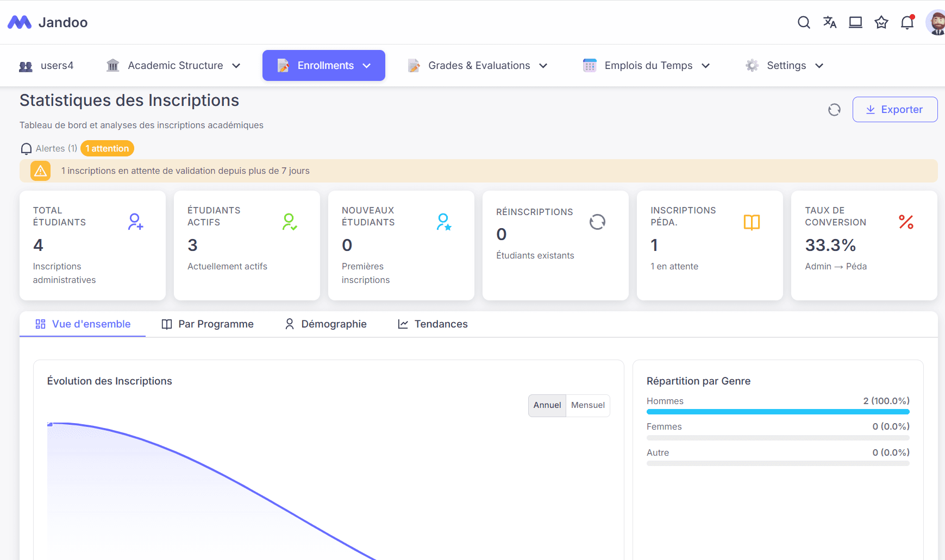Open the Grades & Evaluations dropdown

pos(477,65)
